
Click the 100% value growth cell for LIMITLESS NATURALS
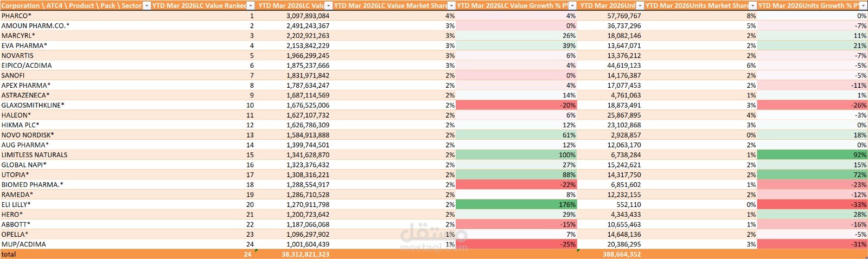coord(516,154)
